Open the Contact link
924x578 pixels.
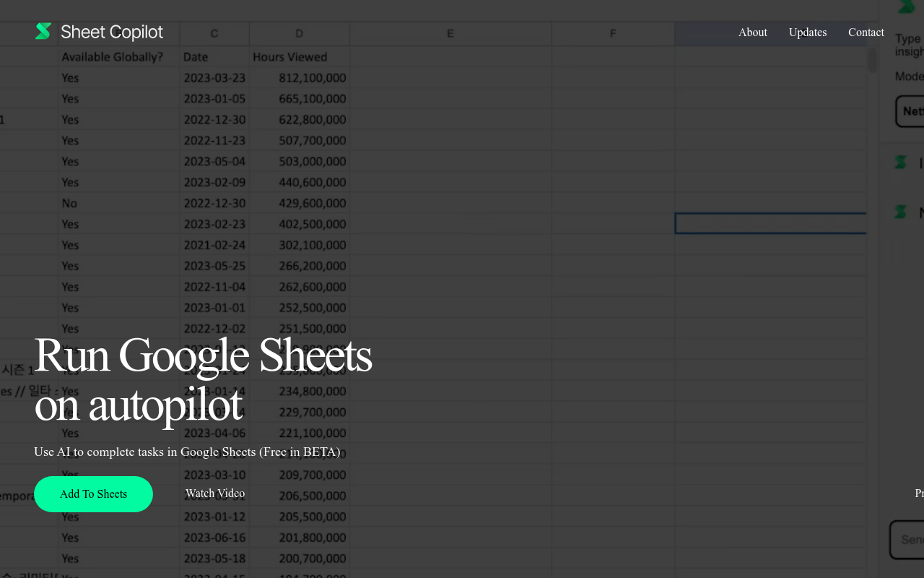point(866,32)
